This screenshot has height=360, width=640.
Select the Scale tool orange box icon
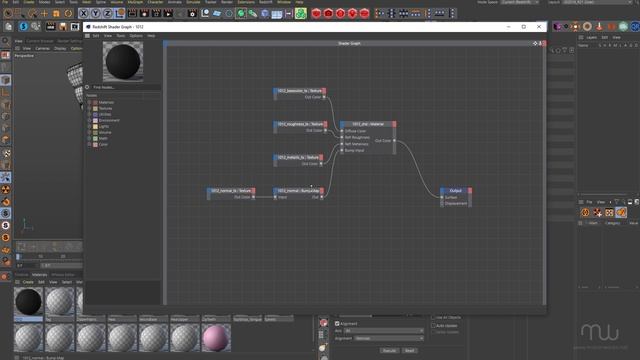(56, 13)
